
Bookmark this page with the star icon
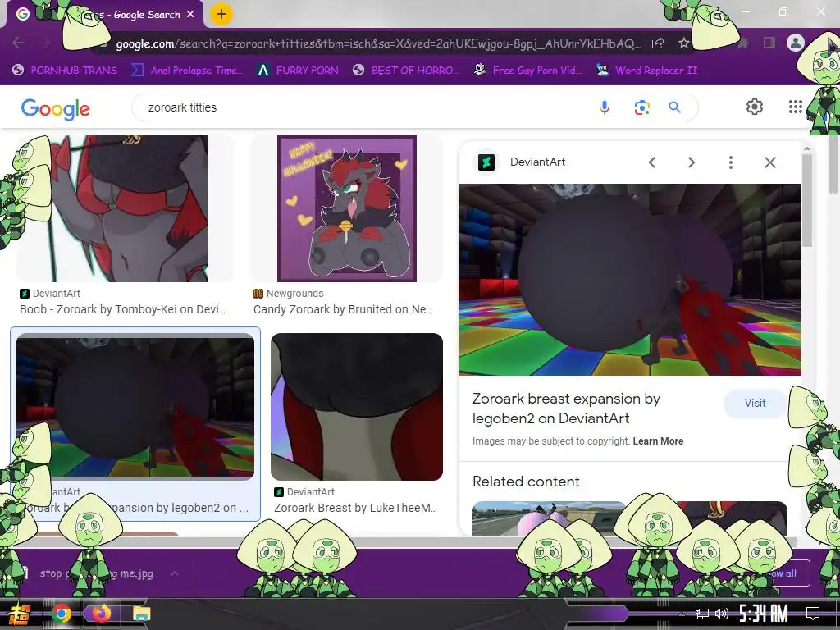tap(683, 43)
